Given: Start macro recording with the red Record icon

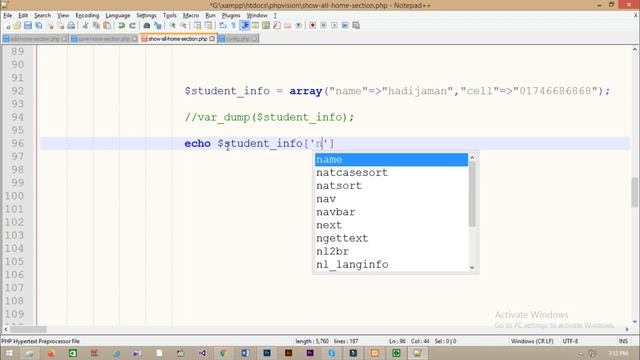Looking at the screenshot, I should click(x=313, y=25).
